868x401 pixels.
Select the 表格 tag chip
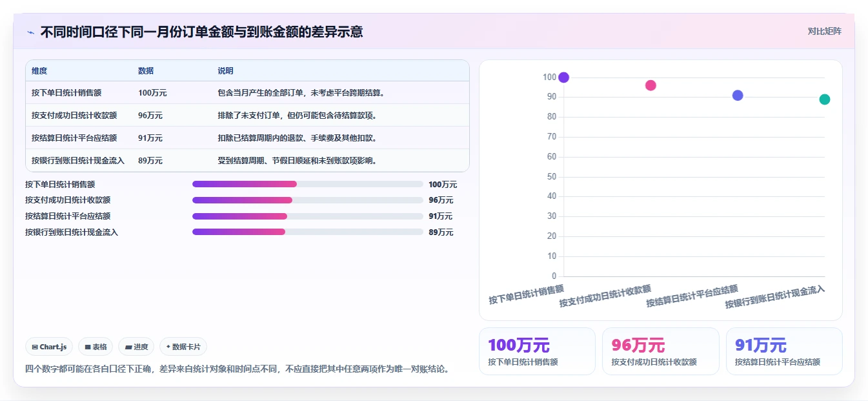click(96, 347)
